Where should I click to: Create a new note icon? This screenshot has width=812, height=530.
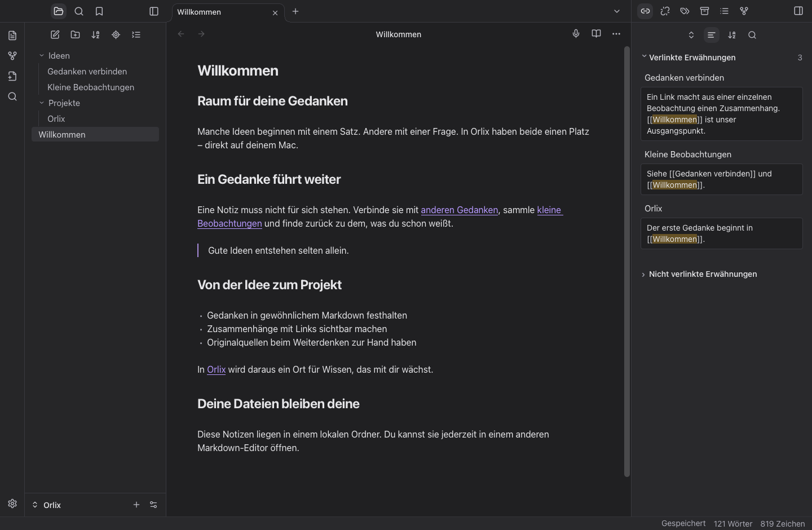(55, 35)
